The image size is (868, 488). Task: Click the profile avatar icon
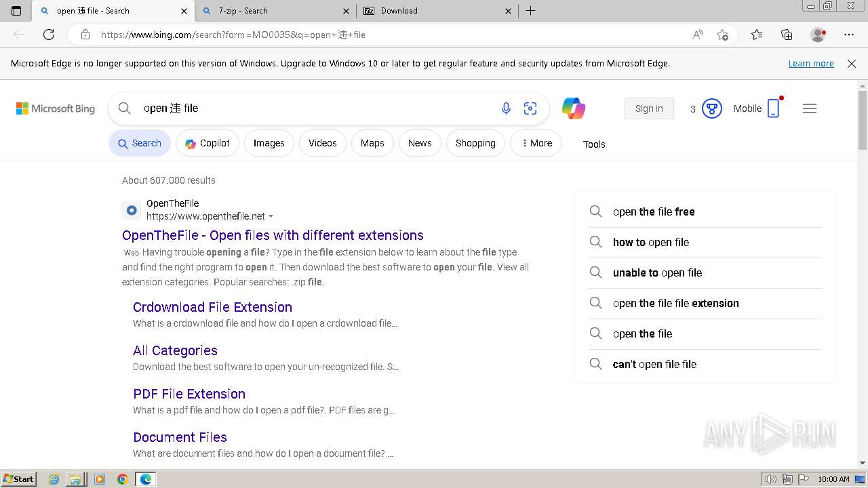click(818, 35)
